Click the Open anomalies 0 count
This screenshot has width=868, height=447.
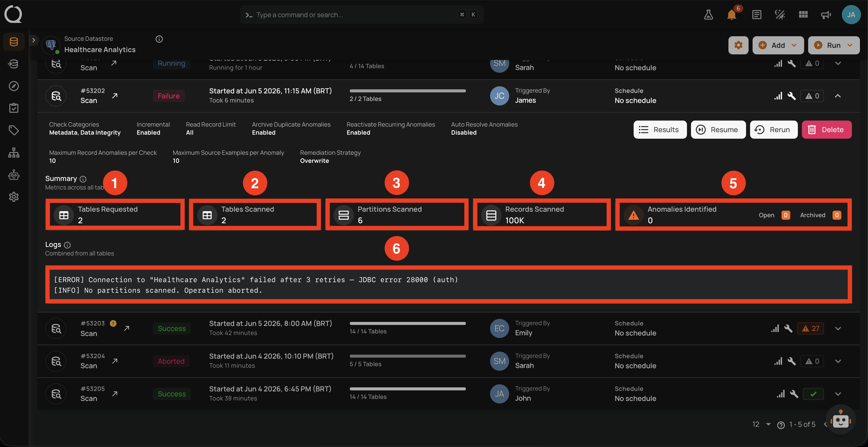coord(786,215)
